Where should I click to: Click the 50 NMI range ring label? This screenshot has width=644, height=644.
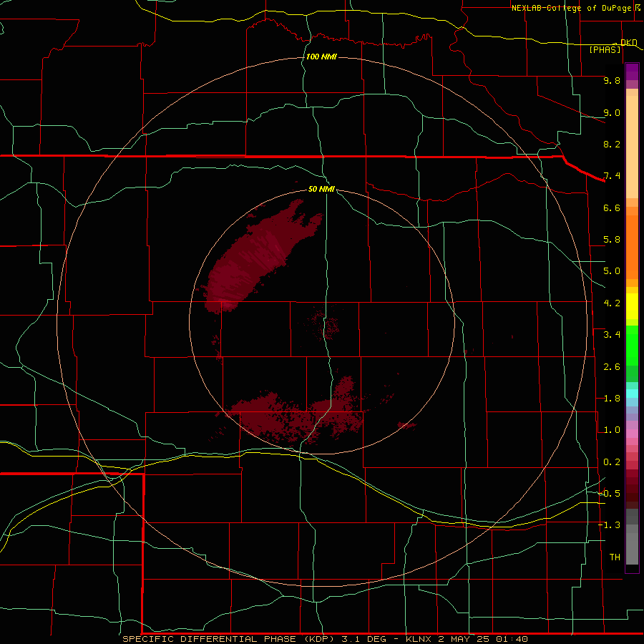click(321, 189)
